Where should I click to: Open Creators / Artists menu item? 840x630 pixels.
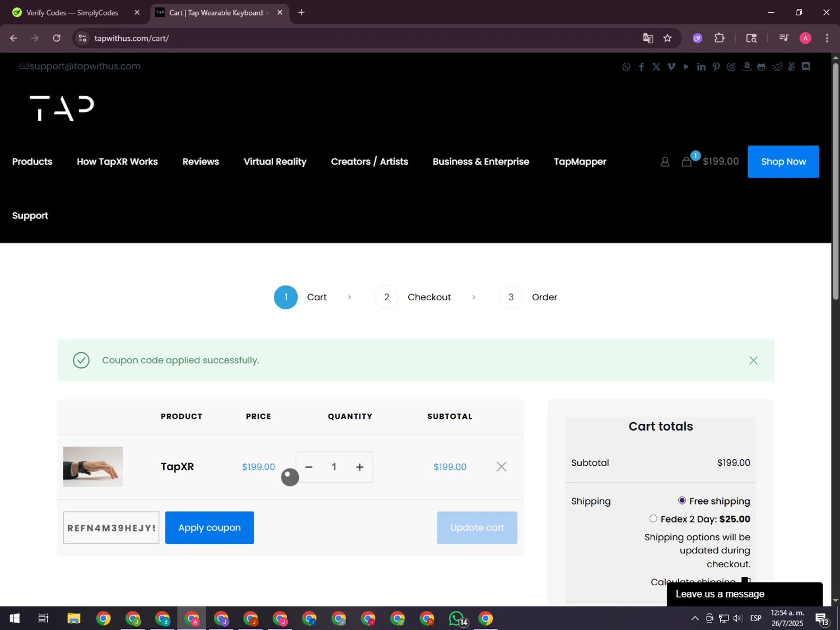(x=370, y=162)
